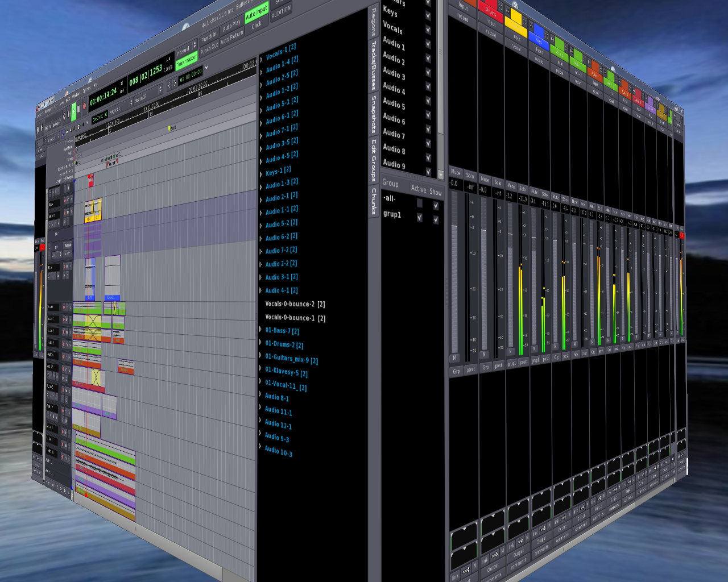The height and width of the screenshot is (582, 728).
Task: Enable the Auto Play button
Action: (x=231, y=26)
